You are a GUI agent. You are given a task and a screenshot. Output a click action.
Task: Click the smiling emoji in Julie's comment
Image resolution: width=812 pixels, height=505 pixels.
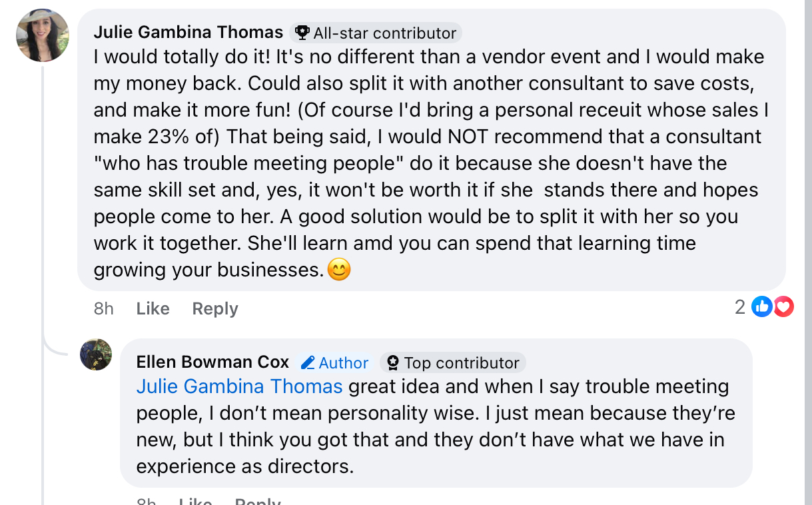pyautogui.click(x=339, y=270)
